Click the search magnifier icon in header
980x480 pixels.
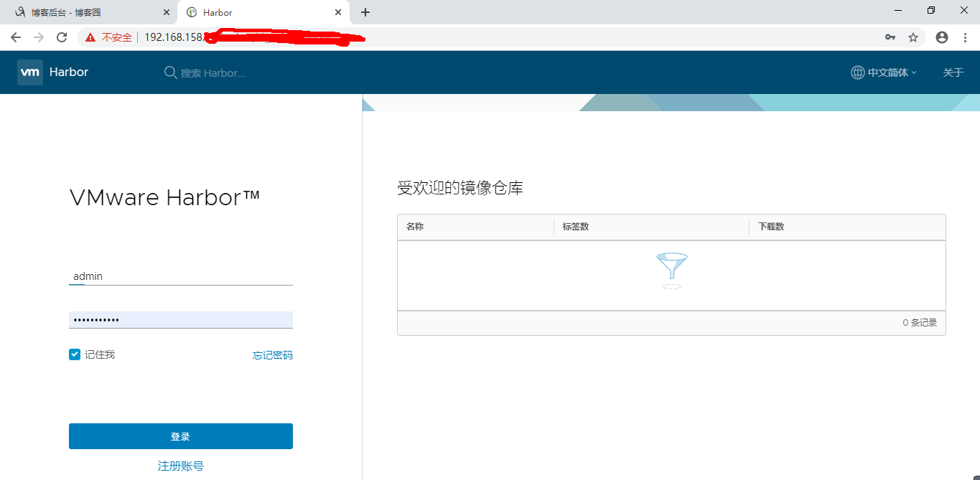[170, 72]
